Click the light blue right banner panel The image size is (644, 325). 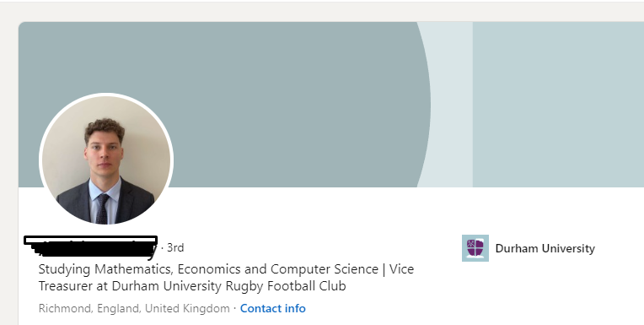pyautogui.click(x=558, y=105)
